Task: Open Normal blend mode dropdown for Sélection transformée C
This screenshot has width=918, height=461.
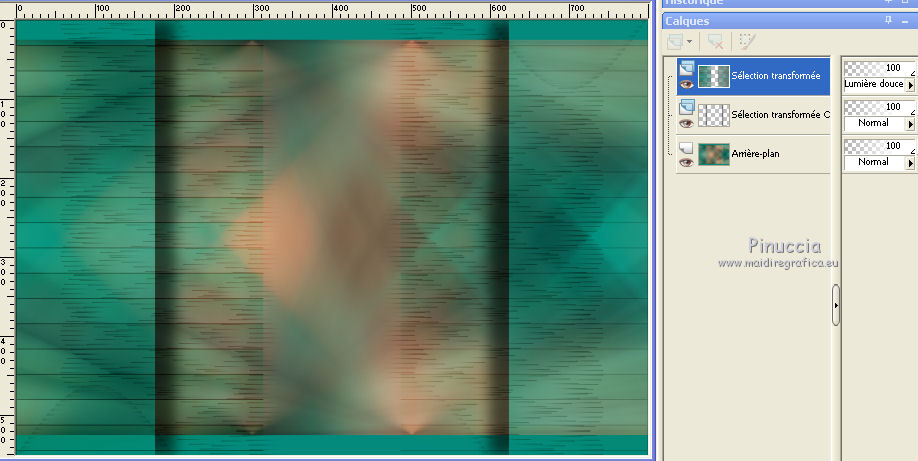Action: (x=910, y=124)
